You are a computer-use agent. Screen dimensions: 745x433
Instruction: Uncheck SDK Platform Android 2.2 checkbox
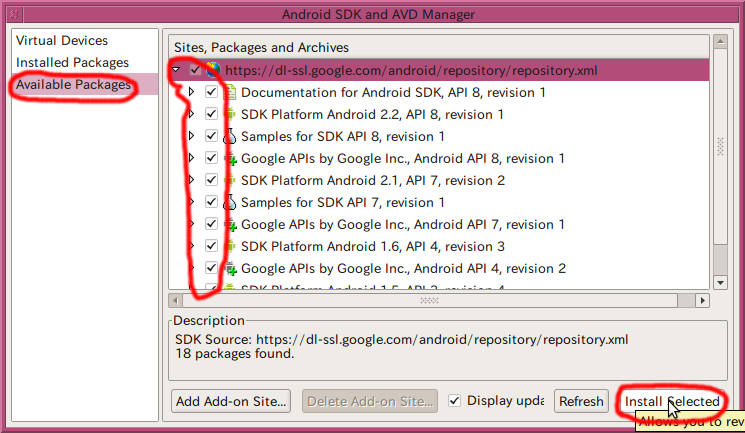click(211, 114)
